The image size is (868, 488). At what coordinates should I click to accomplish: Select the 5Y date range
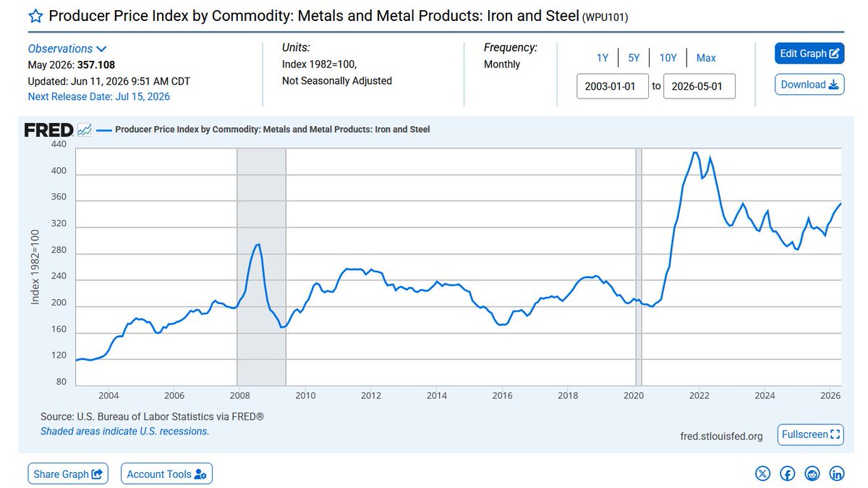[x=634, y=58]
